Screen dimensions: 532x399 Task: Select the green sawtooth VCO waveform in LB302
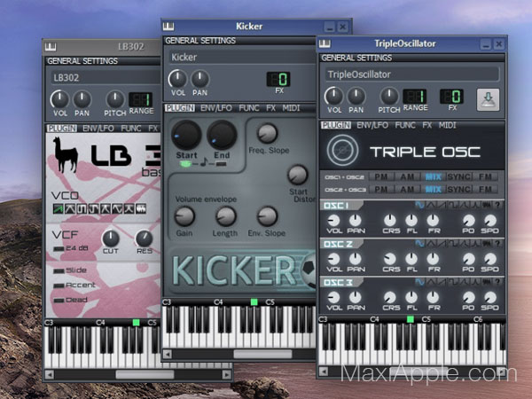click(59, 208)
